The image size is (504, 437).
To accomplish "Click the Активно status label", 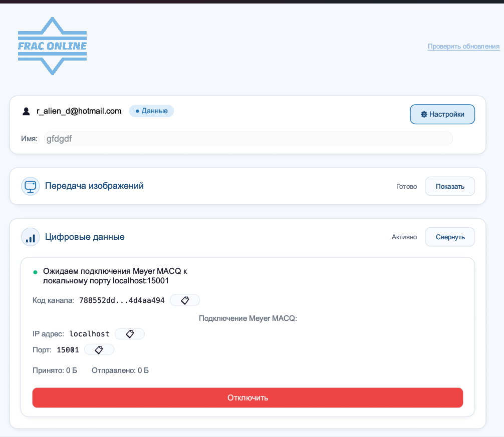I will [404, 237].
